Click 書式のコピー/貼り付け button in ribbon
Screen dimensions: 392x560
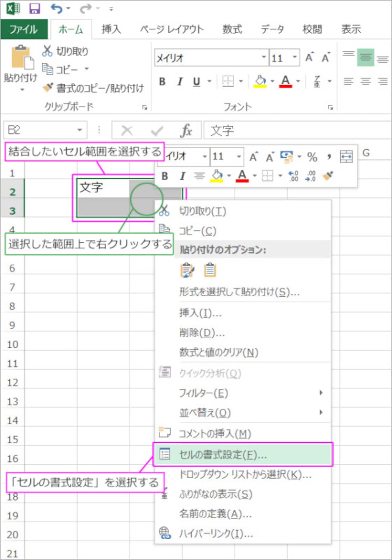93,88
